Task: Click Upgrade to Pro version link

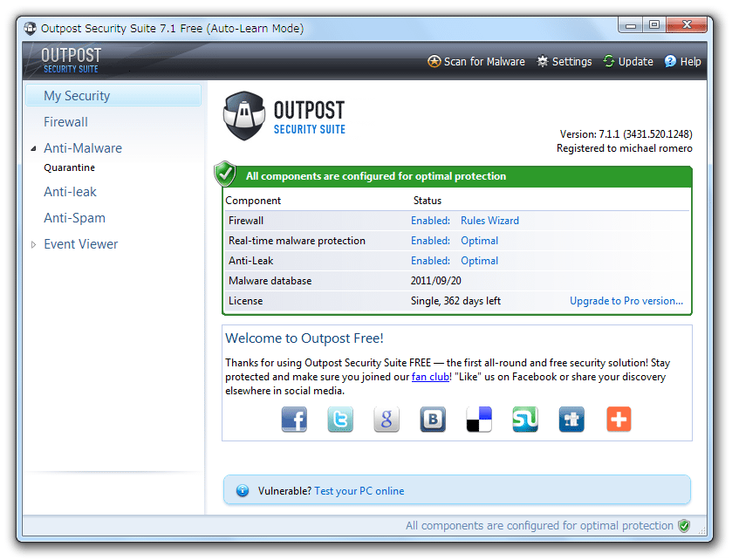Action: (626, 301)
